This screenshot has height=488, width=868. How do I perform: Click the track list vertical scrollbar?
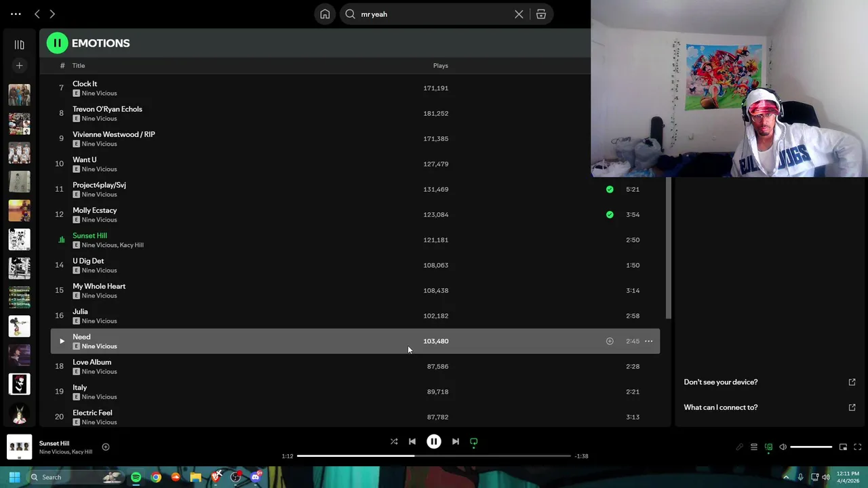(x=668, y=247)
